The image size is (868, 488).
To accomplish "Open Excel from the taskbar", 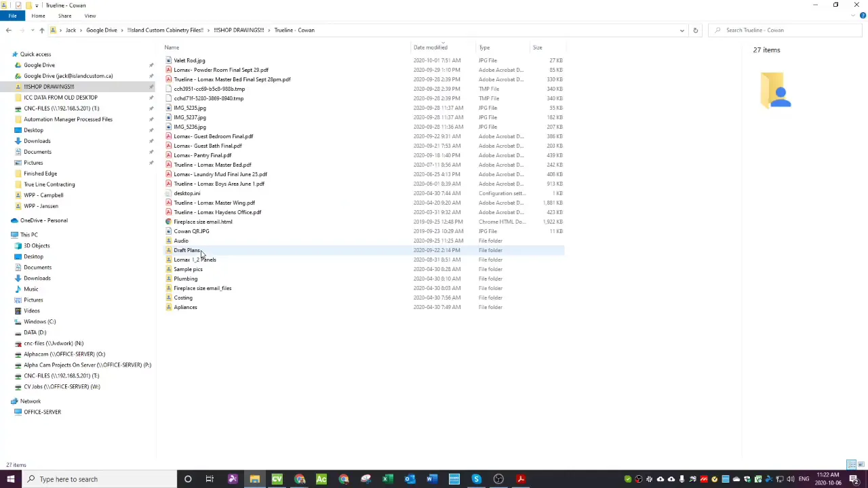I will [387, 479].
